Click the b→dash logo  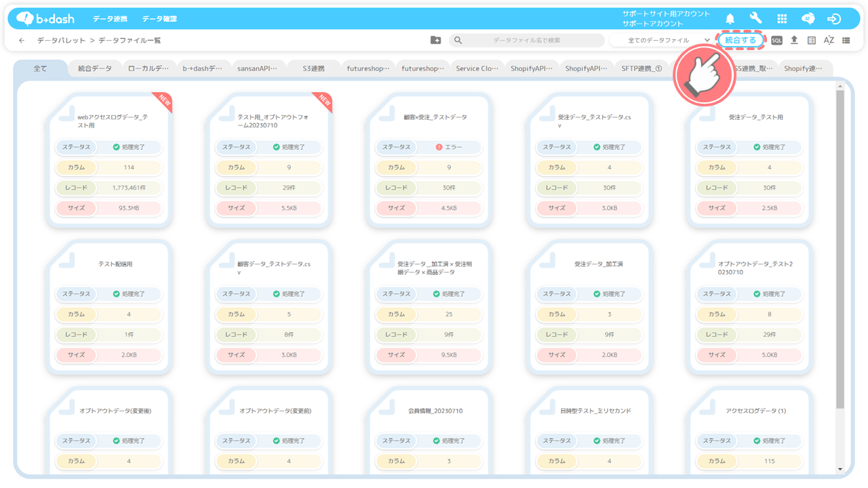45,18
